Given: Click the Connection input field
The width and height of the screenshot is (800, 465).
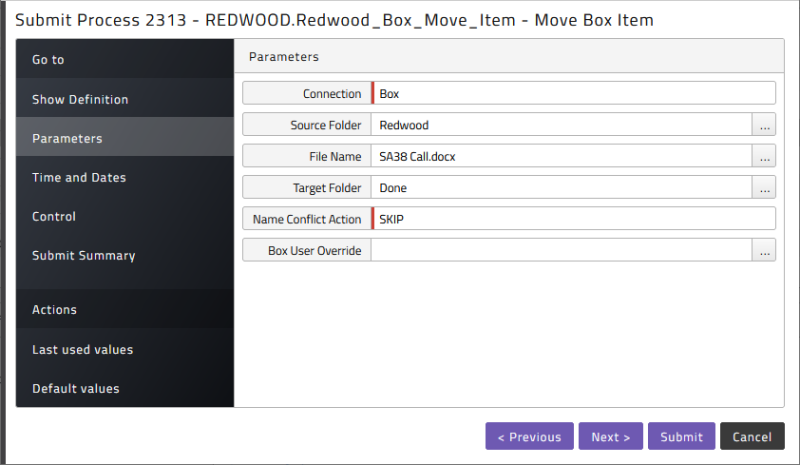Looking at the screenshot, I should pos(574,93).
